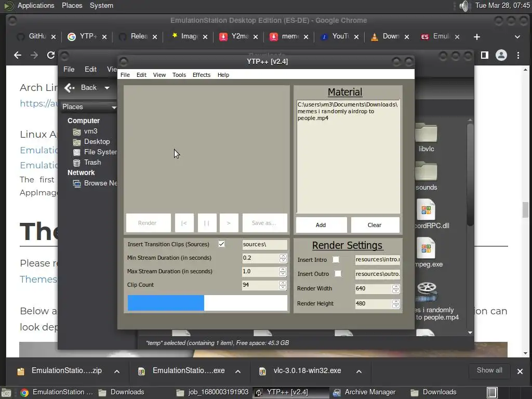Open the Effects menu in YTP++
This screenshot has width=532, height=399.
pos(202,75)
